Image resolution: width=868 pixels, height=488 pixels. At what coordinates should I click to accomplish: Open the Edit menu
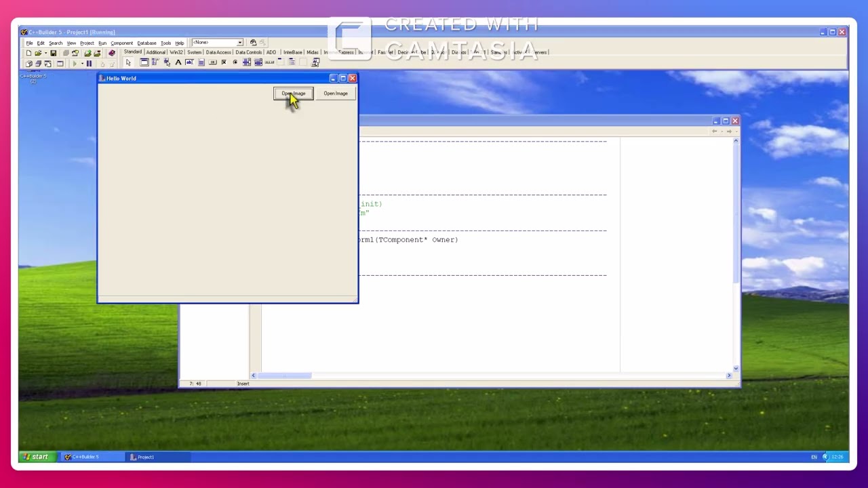(x=41, y=43)
